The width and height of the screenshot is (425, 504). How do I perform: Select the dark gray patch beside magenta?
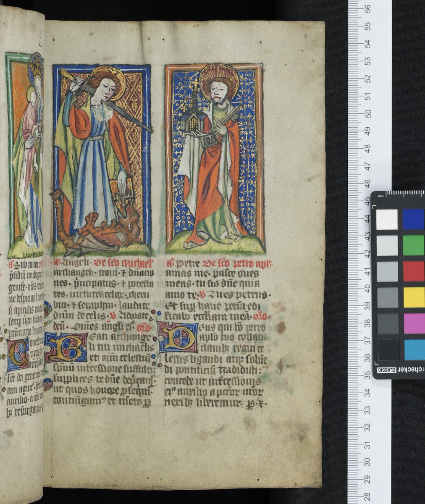[388, 323]
